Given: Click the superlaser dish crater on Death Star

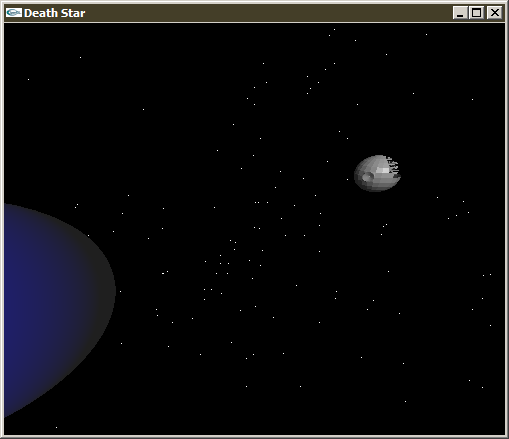Looking at the screenshot, I should pyautogui.click(x=367, y=177).
